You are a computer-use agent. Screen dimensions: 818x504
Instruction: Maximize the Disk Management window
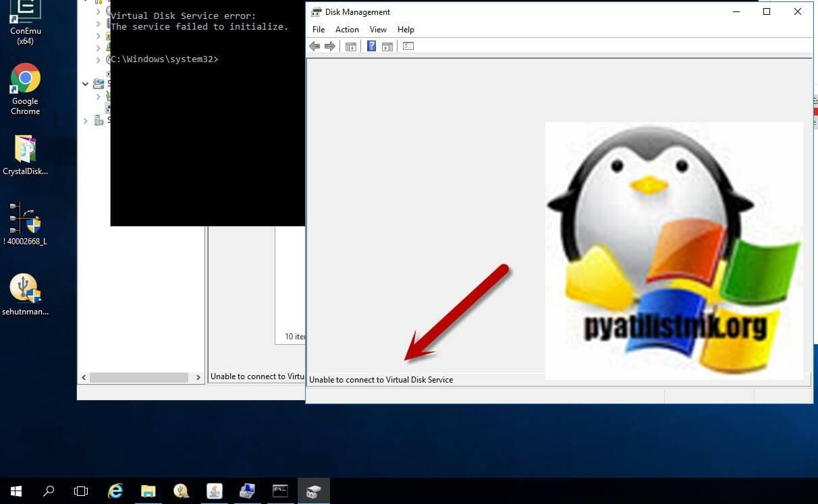pos(767,11)
